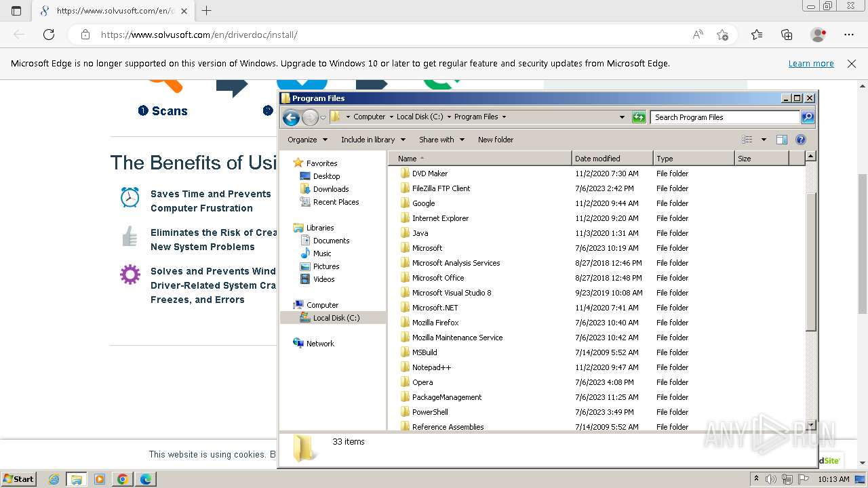Image resolution: width=868 pixels, height=488 pixels.
Task: Sort by Size column header
Action: pos(762,159)
